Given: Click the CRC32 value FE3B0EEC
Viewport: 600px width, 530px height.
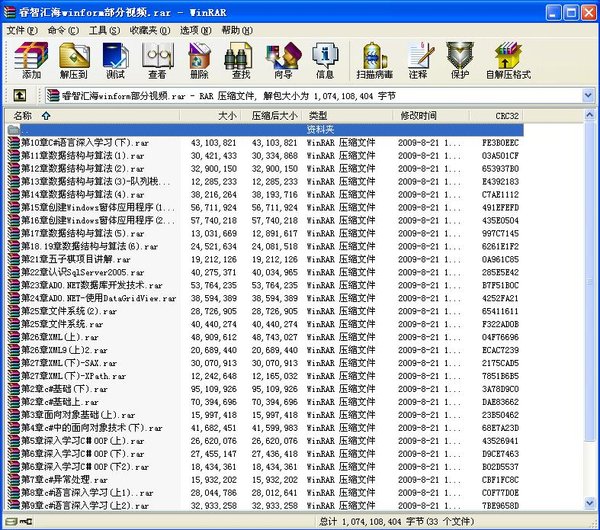Looking at the screenshot, I should 500,143.
